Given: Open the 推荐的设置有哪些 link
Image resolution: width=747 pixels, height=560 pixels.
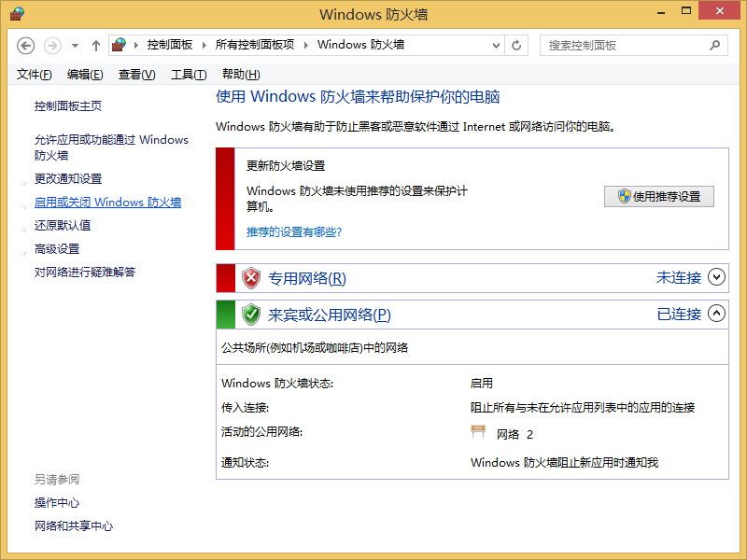Looking at the screenshot, I should 293,231.
